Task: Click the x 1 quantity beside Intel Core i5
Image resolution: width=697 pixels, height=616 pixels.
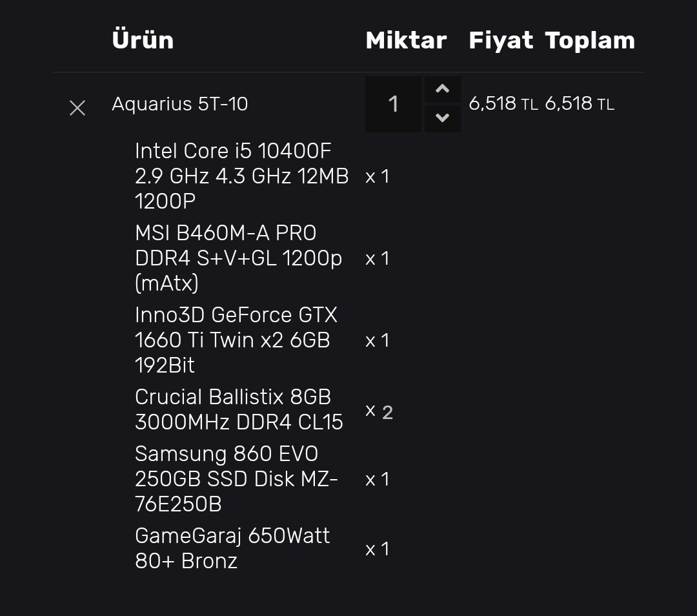Action: click(378, 176)
